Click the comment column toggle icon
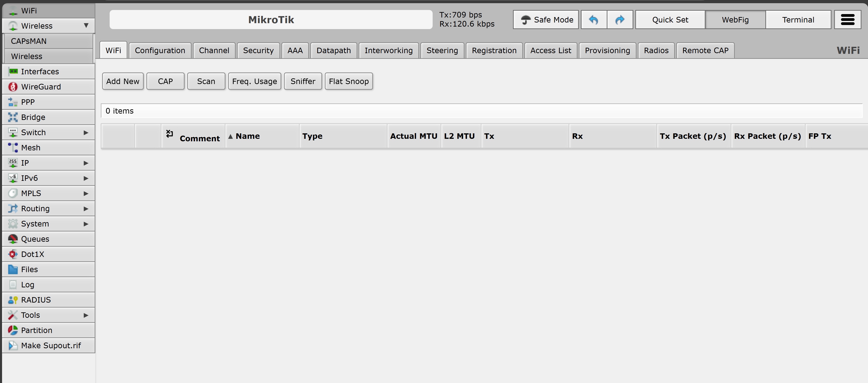Image resolution: width=868 pixels, height=383 pixels. coord(170,134)
